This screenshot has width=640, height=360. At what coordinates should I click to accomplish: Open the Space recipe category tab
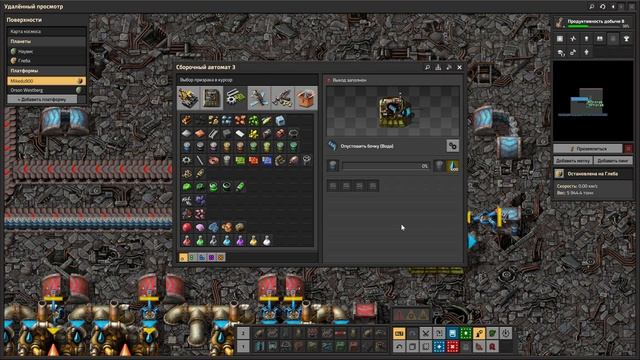point(259,98)
